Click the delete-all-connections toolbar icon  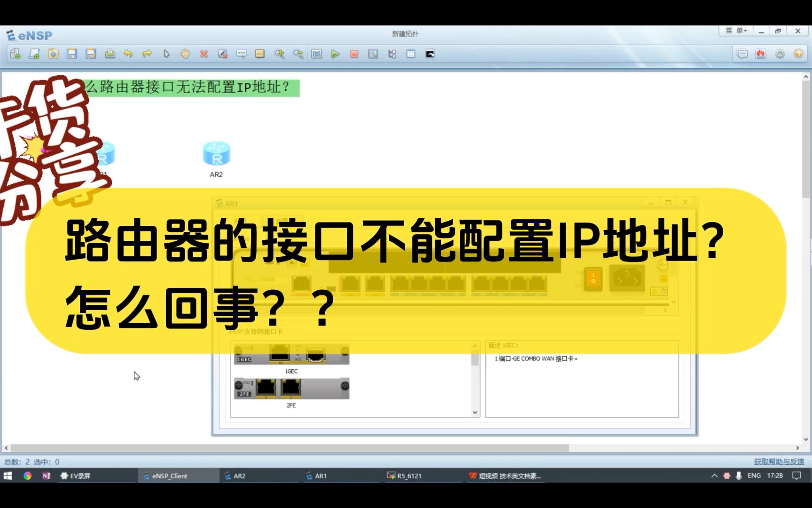pos(223,54)
